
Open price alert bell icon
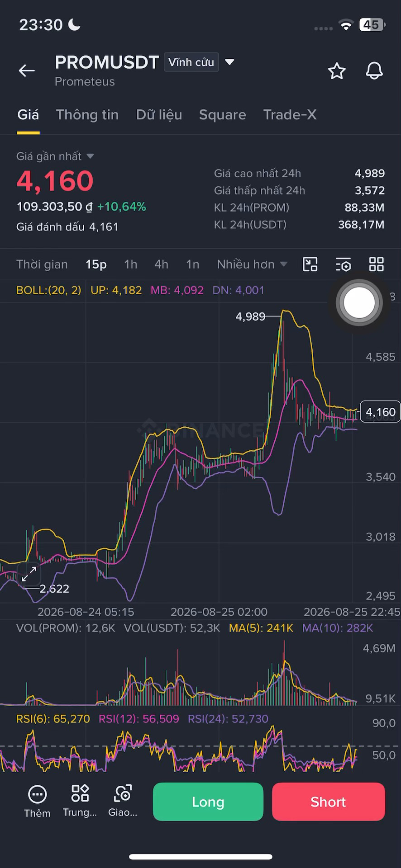(374, 71)
